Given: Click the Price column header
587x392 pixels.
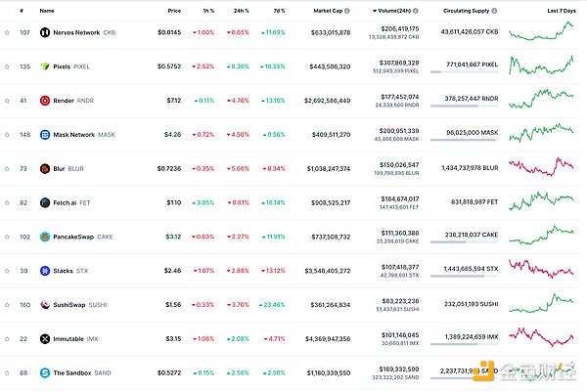Looking at the screenshot, I should (174, 11).
